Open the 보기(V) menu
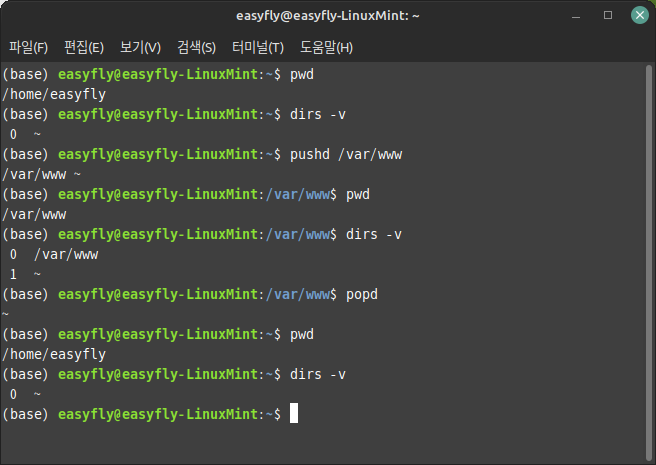This screenshot has width=656, height=465. pyautogui.click(x=140, y=47)
